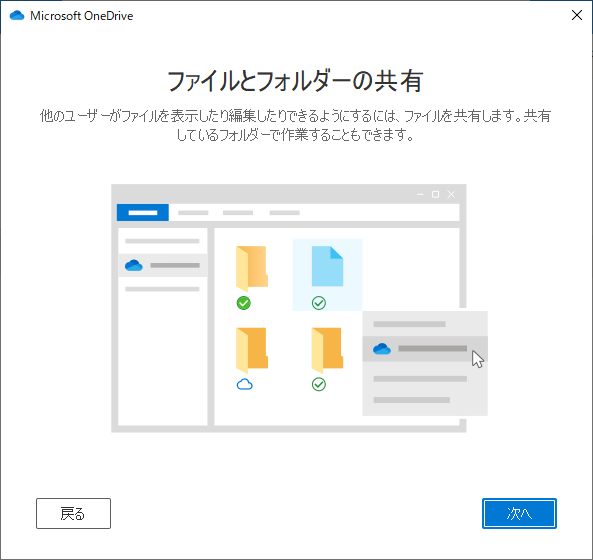Screen dimensions: 593x560
Task: Click the blue active tab in illustration
Action: click(x=143, y=213)
